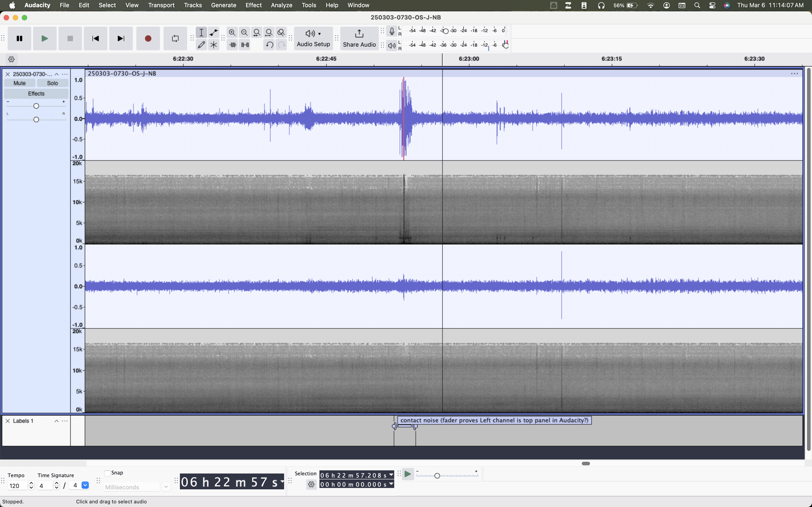Screen dimensions: 812x507
Task: Click the Share Audio button
Action: pos(359,38)
